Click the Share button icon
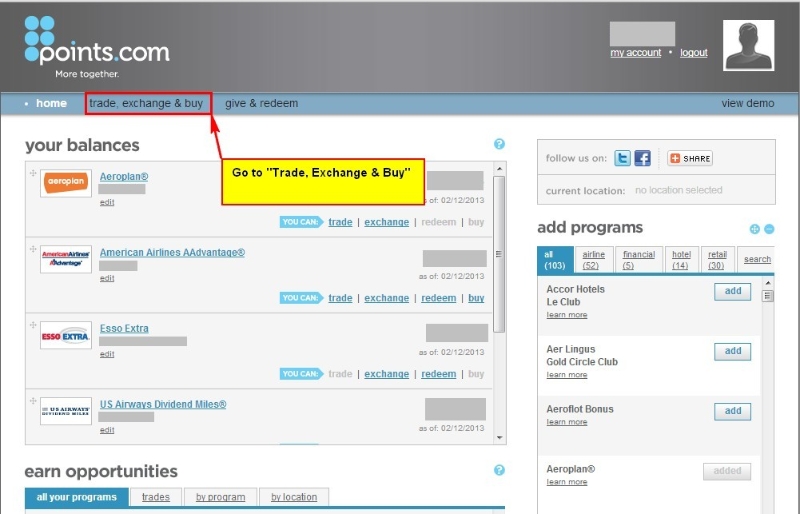Image resolution: width=800 pixels, height=514 pixels. point(690,158)
